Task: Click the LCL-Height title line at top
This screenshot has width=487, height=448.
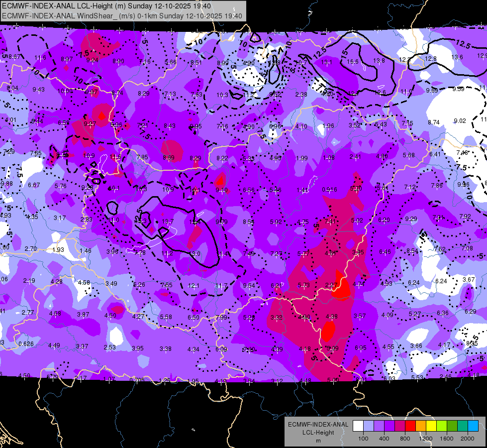Action: (x=106, y=6)
